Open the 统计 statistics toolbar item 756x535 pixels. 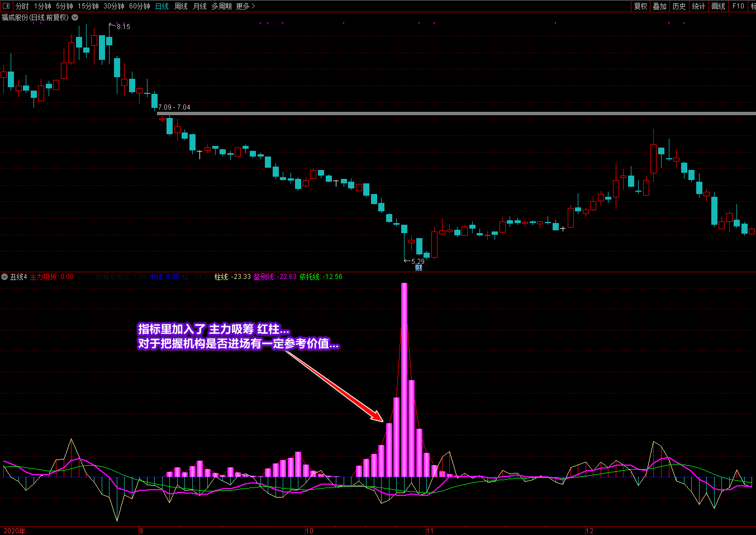(x=698, y=6)
